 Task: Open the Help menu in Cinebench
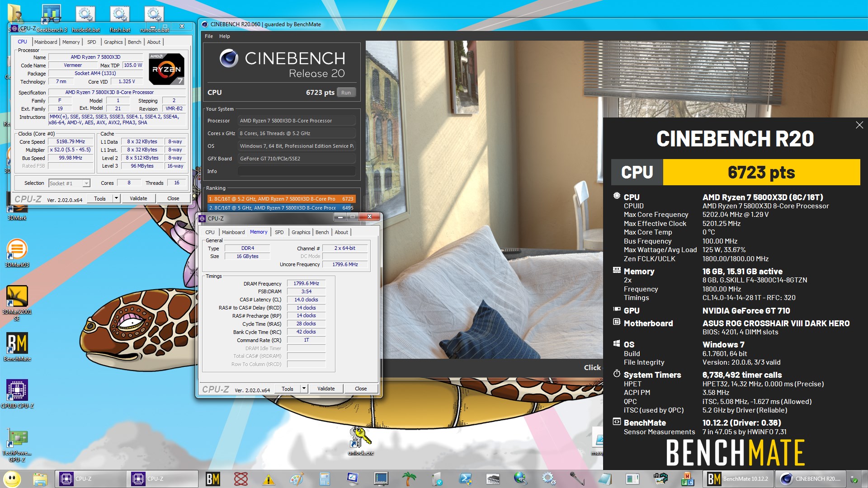[225, 36]
